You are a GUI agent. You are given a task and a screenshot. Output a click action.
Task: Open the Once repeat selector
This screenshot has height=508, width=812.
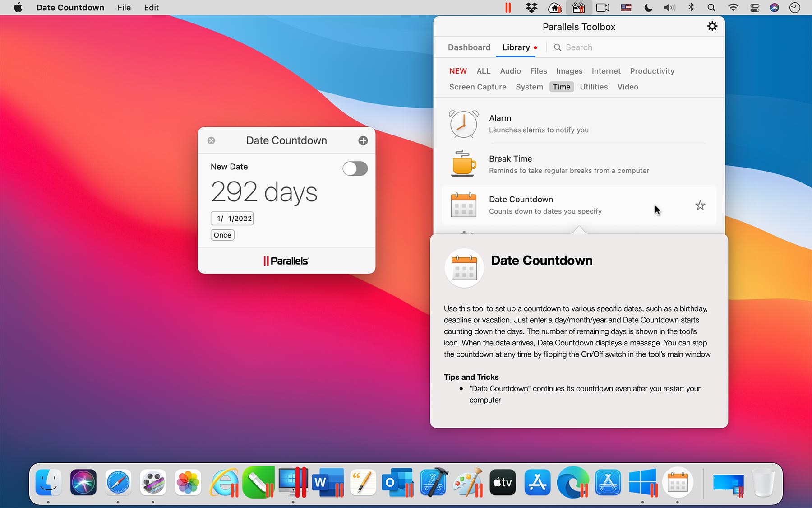(x=222, y=235)
